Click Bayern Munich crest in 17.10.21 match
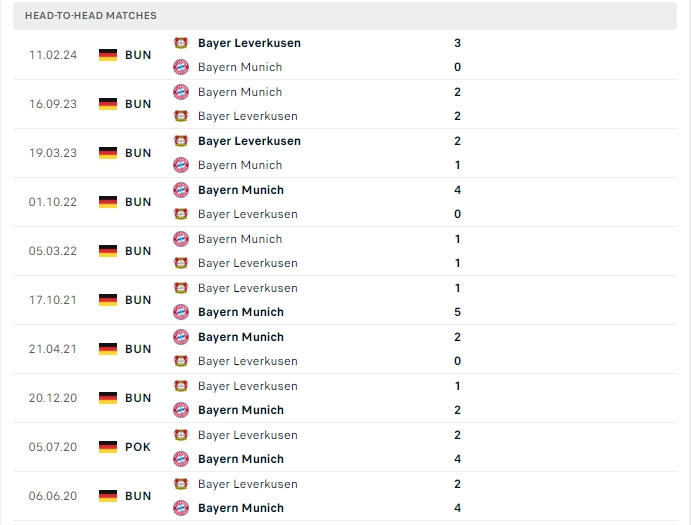The height and width of the screenshot is (525, 691). (x=181, y=312)
